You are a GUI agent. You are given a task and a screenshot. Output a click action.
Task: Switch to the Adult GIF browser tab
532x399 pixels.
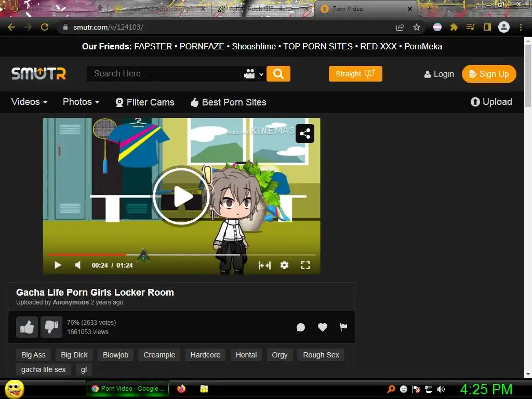pyautogui.click(x=263, y=9)
